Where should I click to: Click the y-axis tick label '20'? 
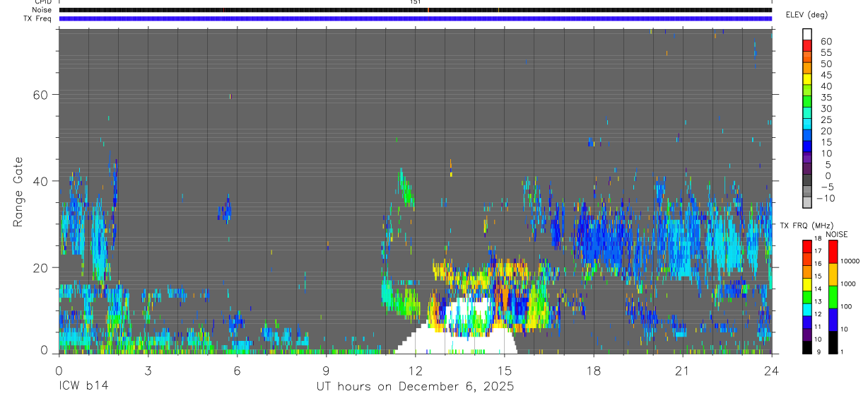[x=42, y=267]
